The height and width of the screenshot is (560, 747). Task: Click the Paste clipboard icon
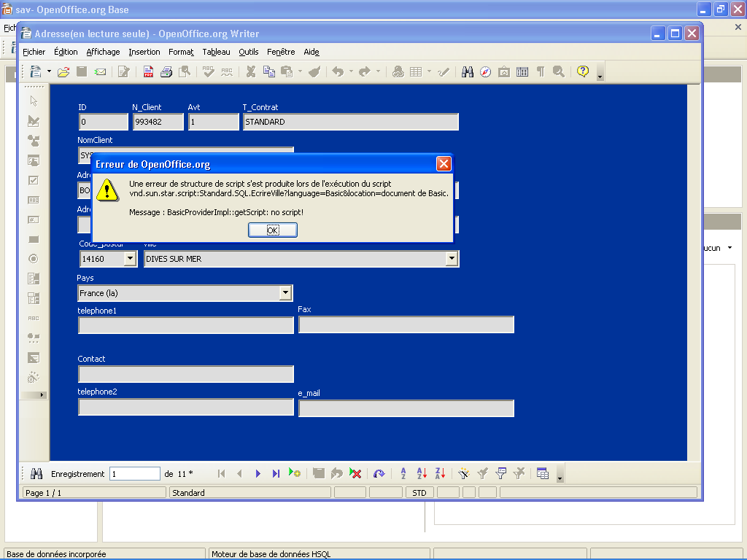pos(287,71)
